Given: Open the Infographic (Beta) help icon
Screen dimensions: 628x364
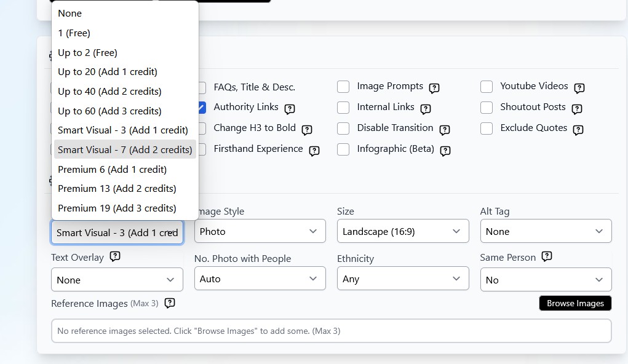Looking at the screenshot, I should coord(445,151).
